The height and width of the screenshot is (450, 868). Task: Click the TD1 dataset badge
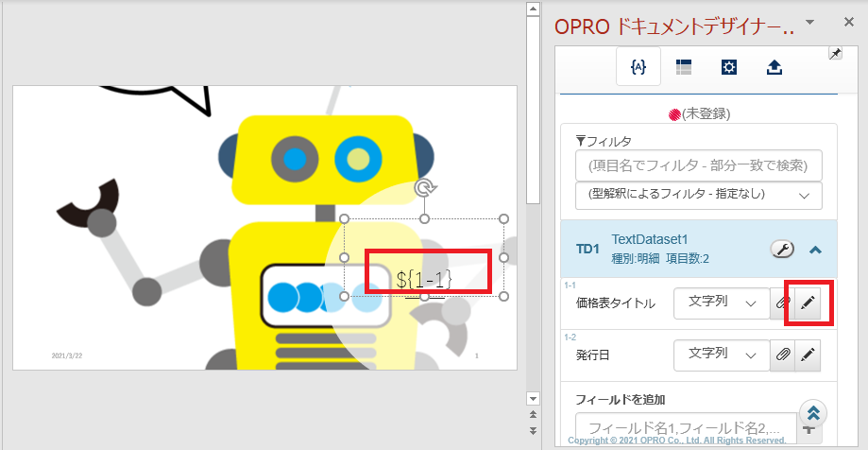click(587, 250)
